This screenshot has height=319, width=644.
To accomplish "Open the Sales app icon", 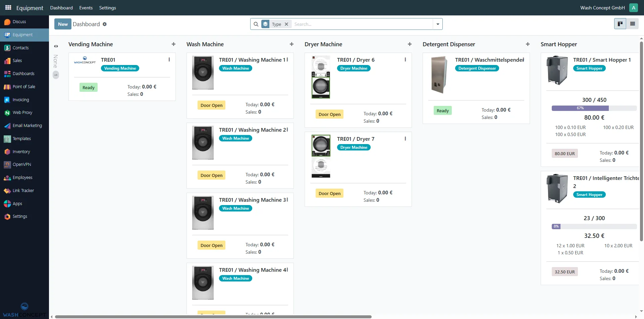I will pos(17,60).
